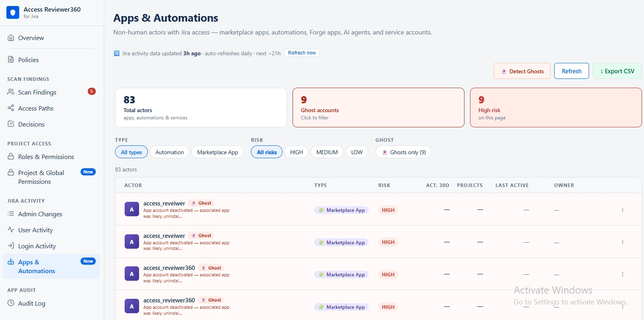644x320 pixels.
Task: Click the Marketplace App tag in the access_reveiwer360 row
Action: tap(341, 274)
